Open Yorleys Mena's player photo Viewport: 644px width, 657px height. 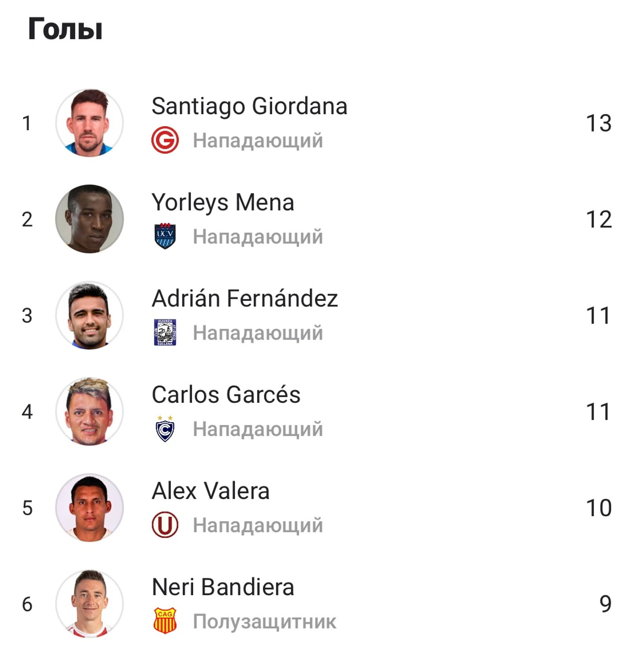click(x=90, y=219)
